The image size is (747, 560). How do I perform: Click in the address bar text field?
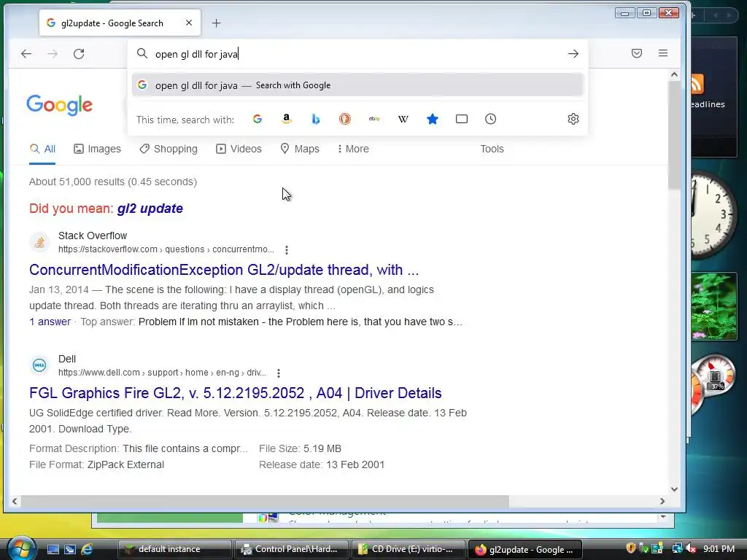point(357,54)
